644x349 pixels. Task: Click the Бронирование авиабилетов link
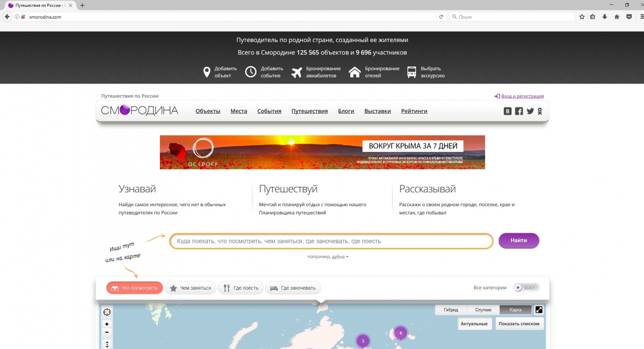[x=323, y=72]
